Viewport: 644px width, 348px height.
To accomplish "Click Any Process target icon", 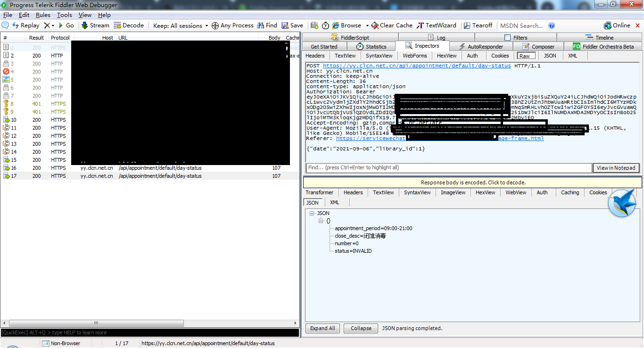I will tap(215, 25).
